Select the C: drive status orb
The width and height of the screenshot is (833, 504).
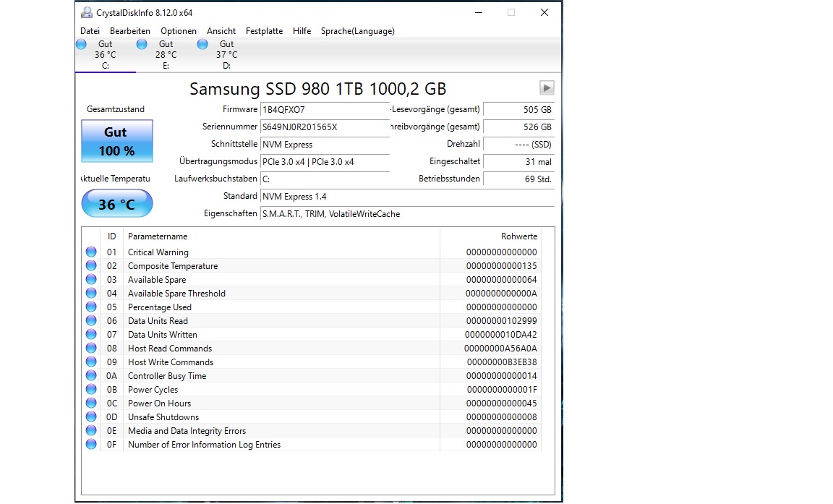click(x=81, y=44)
